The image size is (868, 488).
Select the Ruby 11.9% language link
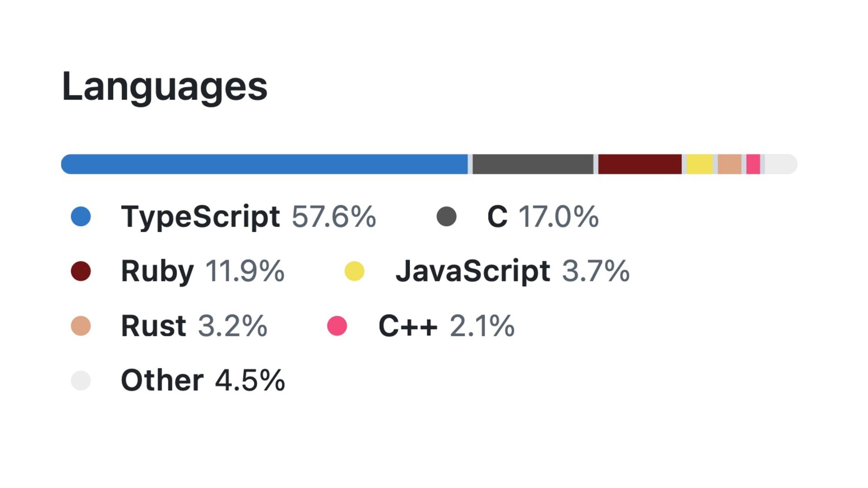coord(203,271)
